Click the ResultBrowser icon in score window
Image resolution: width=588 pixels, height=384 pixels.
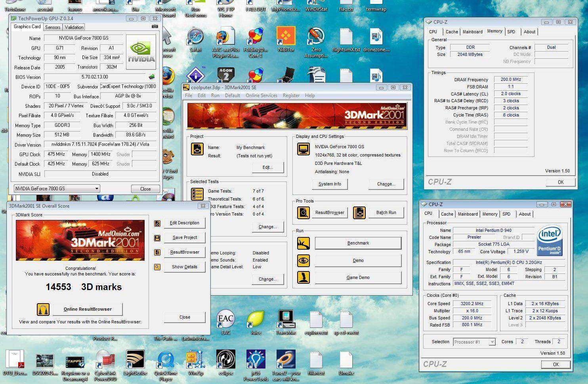(x=157, y=252)
